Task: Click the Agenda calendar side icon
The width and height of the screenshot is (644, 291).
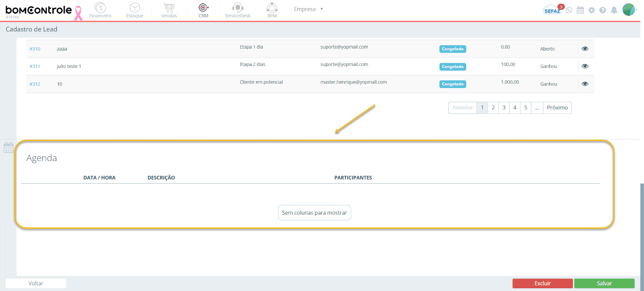Action: tap(8, 148)
